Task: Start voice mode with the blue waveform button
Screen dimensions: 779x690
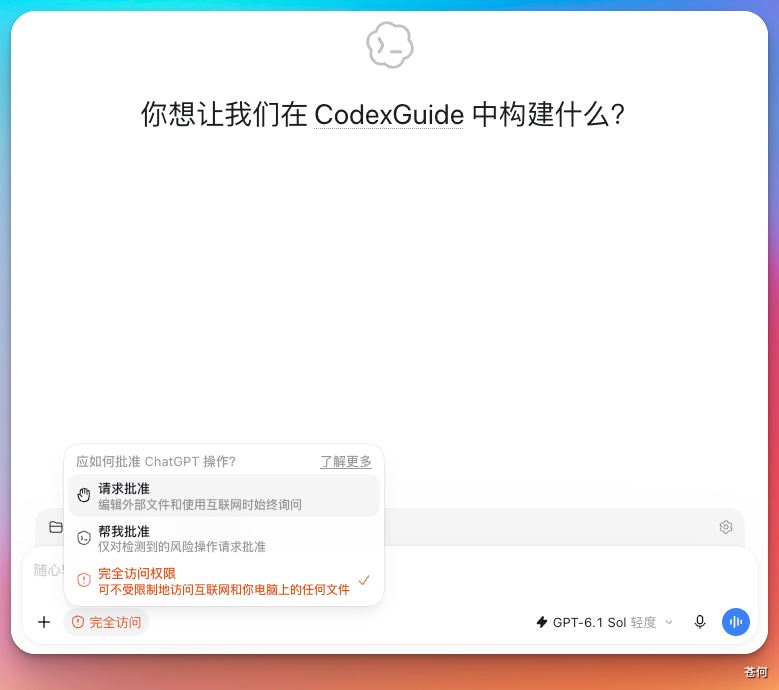Action: (x=736, y=622)
